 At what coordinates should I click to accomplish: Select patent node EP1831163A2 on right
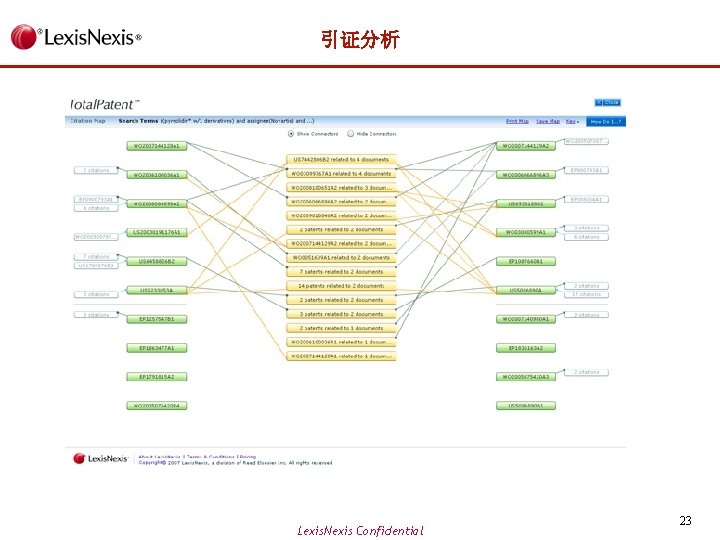coord(526,348)
